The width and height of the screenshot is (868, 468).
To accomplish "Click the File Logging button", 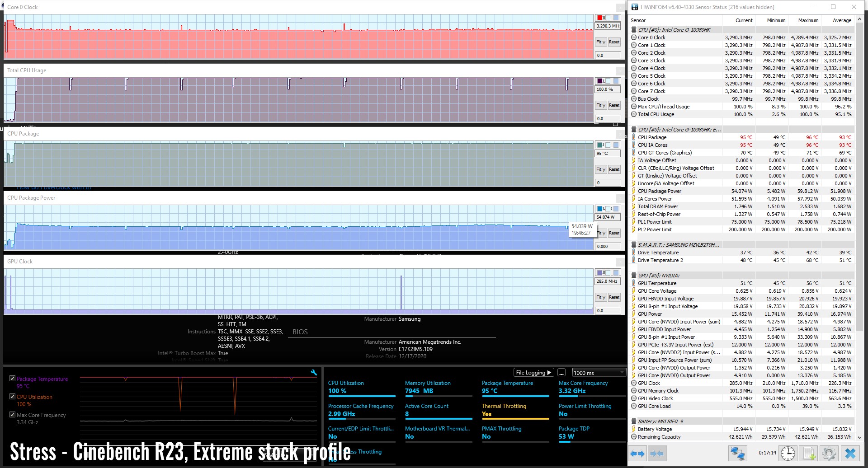I will [533, 373].
